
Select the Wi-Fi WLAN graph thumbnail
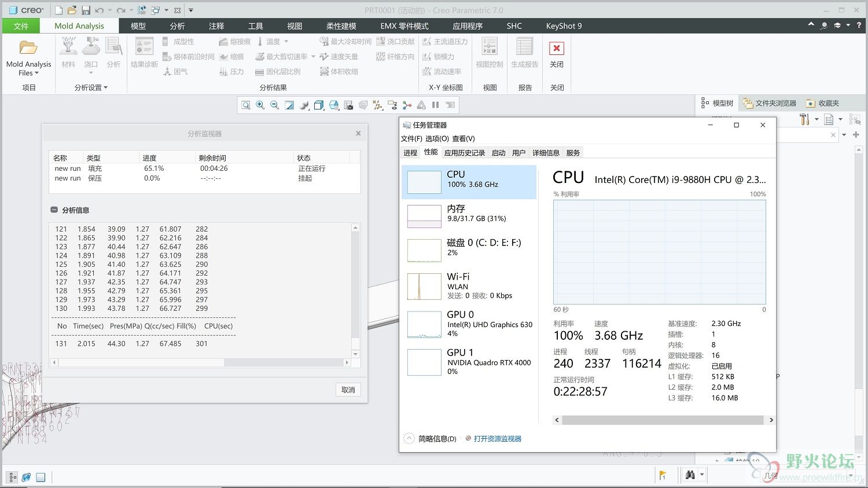(424, 287)
